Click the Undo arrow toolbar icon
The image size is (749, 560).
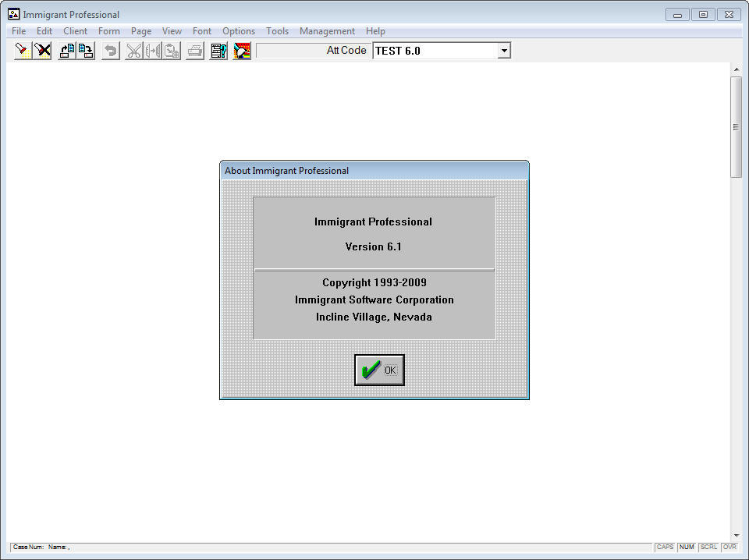click(111, 51)
